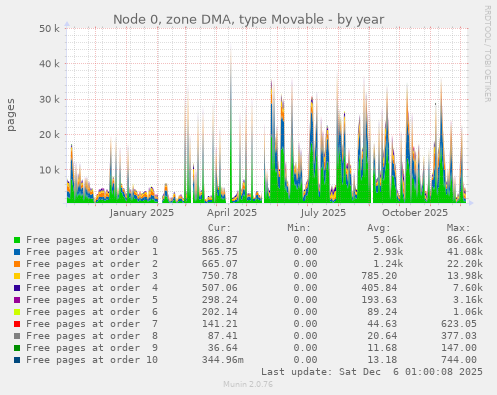Click the max value 22.20k
The height and width of the screenshot is (395, 497).
465,264
